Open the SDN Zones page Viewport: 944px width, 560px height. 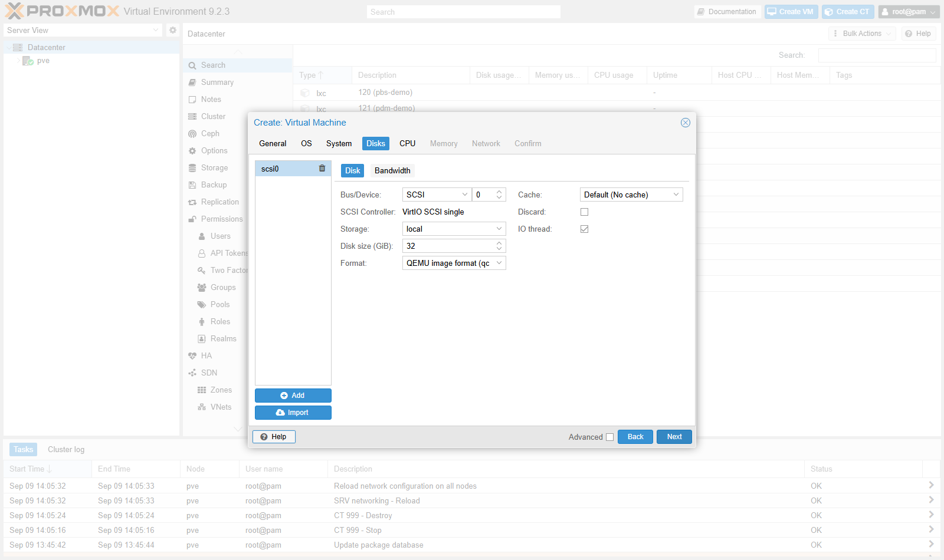tap(221, 390)
